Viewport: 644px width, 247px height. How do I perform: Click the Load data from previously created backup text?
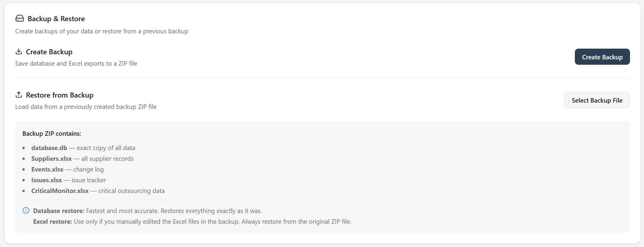coord(86,107)
